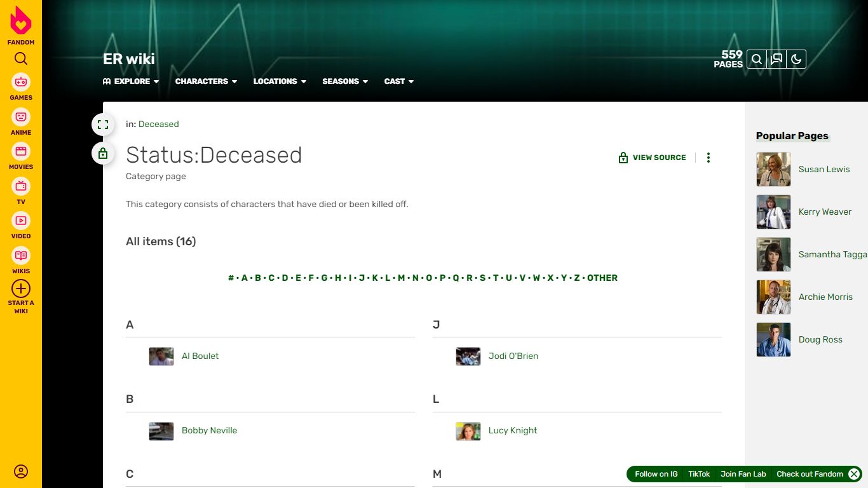
Task: Jump to letter Z in index
Action: [577, 278]
